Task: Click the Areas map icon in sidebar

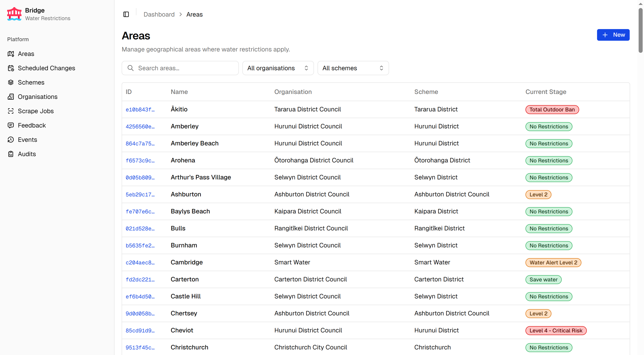Action: tap(11, 54)
